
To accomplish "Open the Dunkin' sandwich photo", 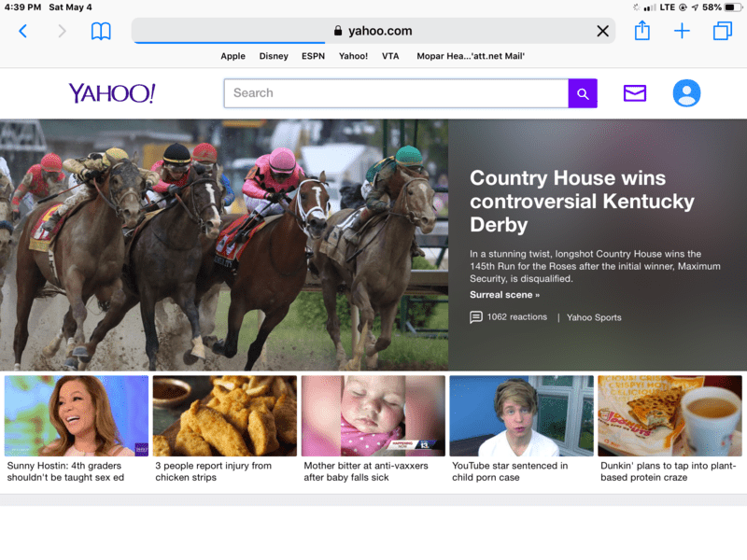I will coord(669,415).
